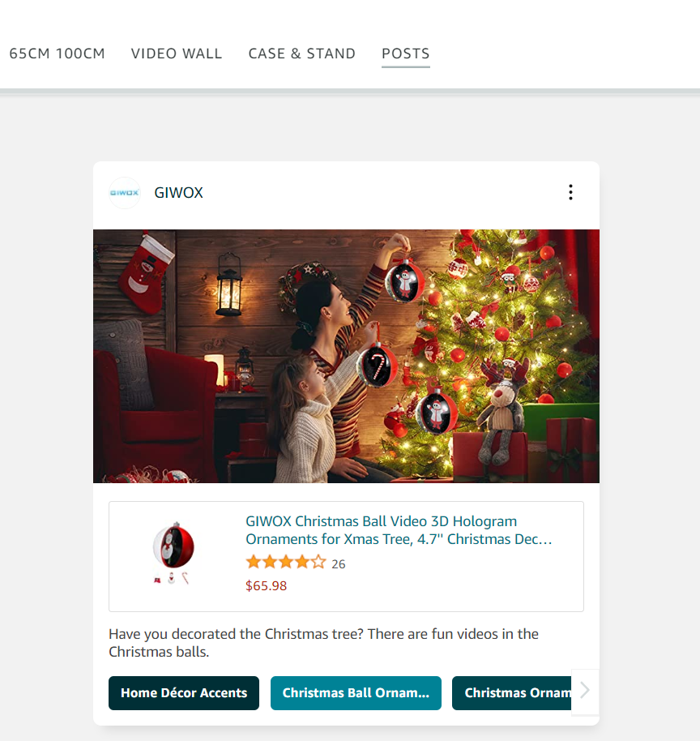Screen dimensions: 700x741
Task: Click the 26 reviews count
Action: point(338,563)
